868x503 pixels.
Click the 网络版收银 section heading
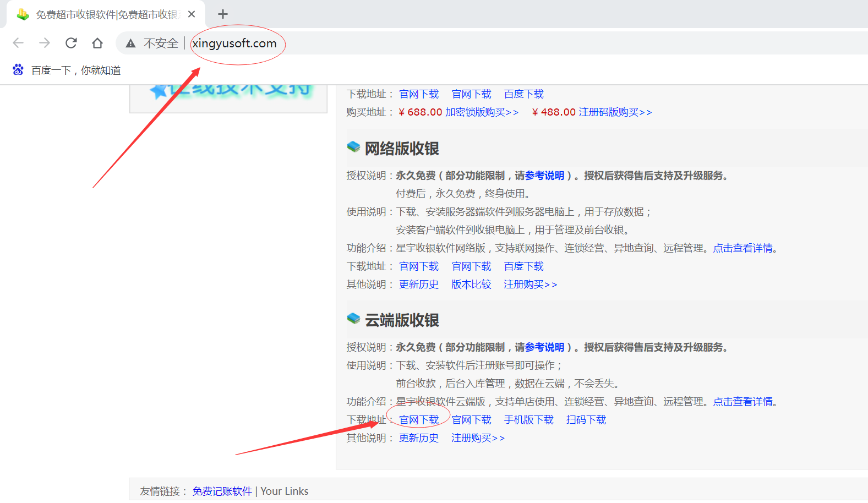[x=402, y=149]
